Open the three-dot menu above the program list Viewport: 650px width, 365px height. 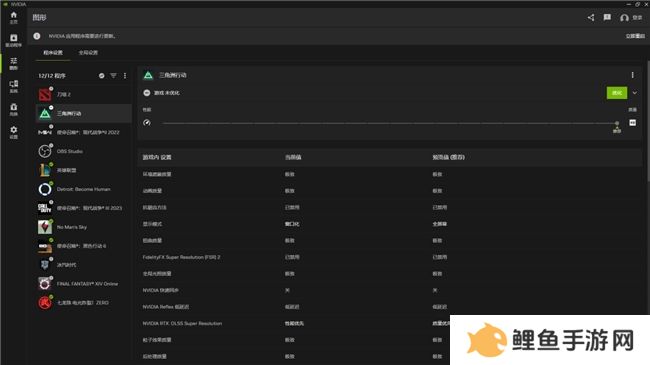pyautogui.click(x=125, y=76)
